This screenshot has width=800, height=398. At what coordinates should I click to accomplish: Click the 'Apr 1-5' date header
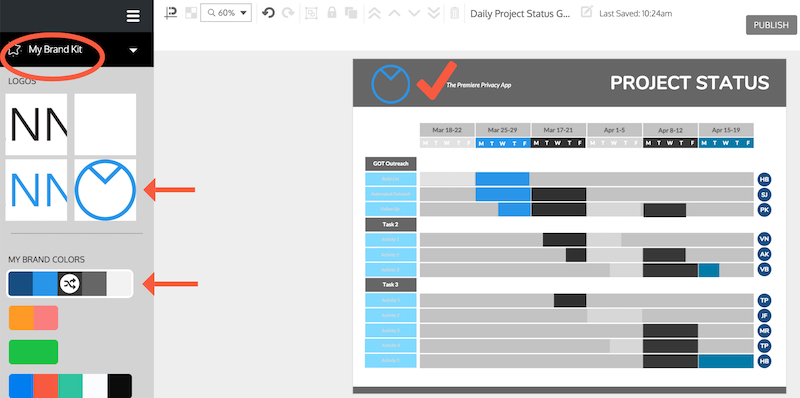click(614, 130)
